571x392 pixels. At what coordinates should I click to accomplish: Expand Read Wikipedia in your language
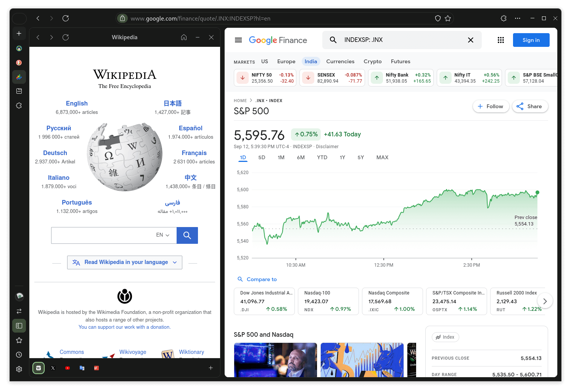(x=125, y=262)
